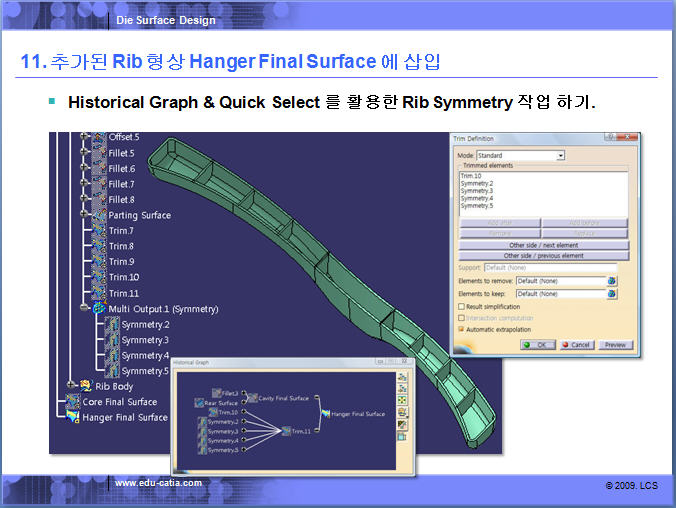The width and height of the screenshot is (676, 508).
Task: Click the Elements to keep selection icon
Action: pos(611,294)
